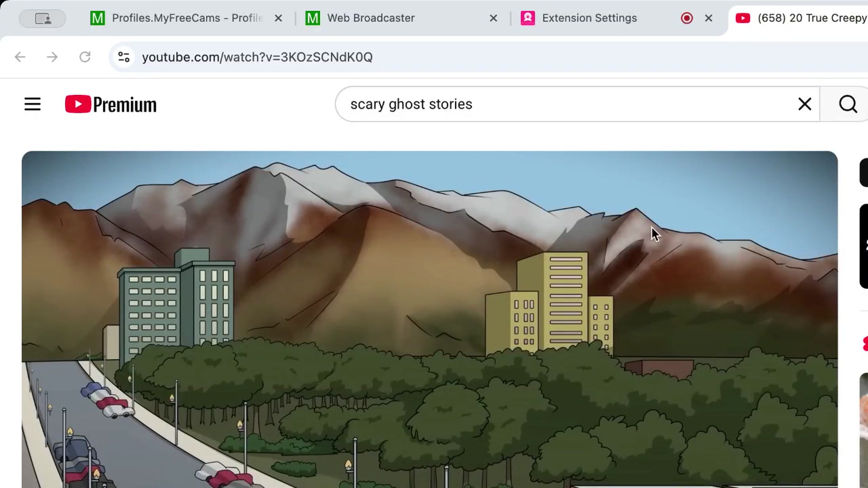The height and width of the screenshot is (488, 868).
Task: Open the YouTube hamburger guide menu
Action: point(33,104)
